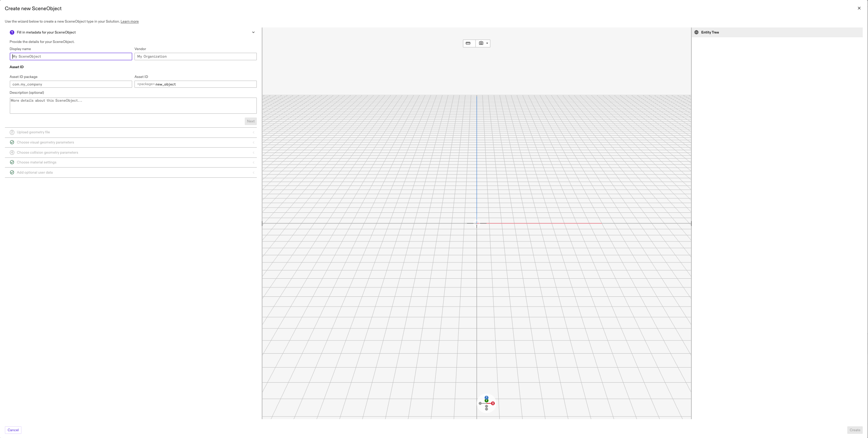Open Choose collision geometry parameters step
This screenshot has width=868, height=438.
[x=47, y=153]
